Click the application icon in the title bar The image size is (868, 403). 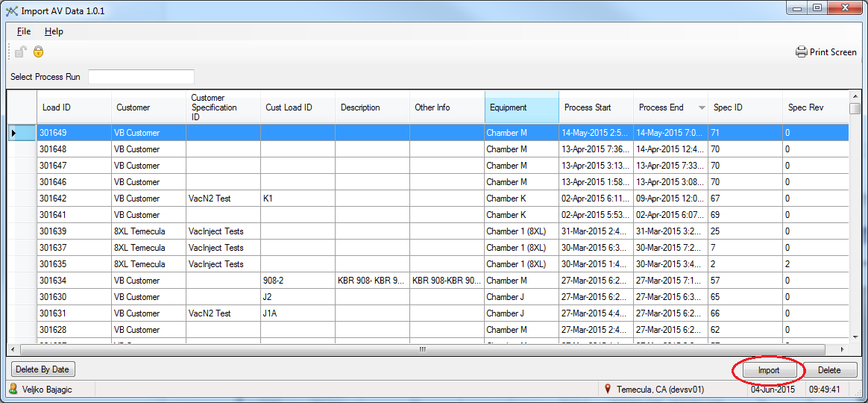11,10
